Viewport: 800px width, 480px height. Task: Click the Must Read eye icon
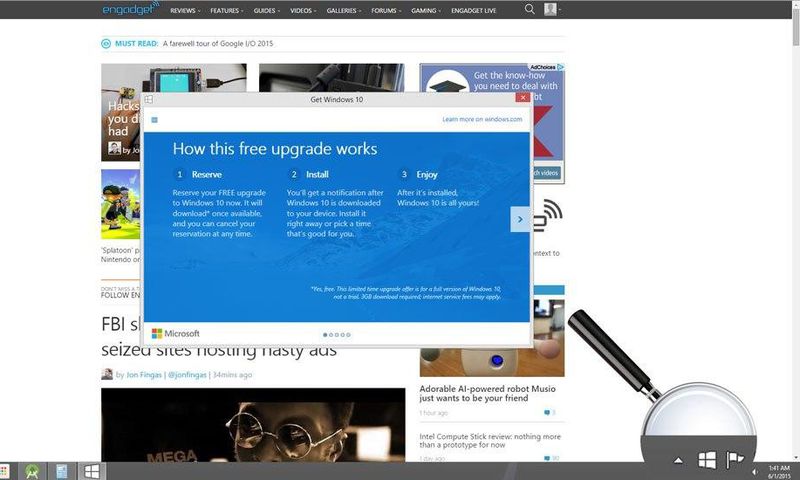(x=106, y=44)
